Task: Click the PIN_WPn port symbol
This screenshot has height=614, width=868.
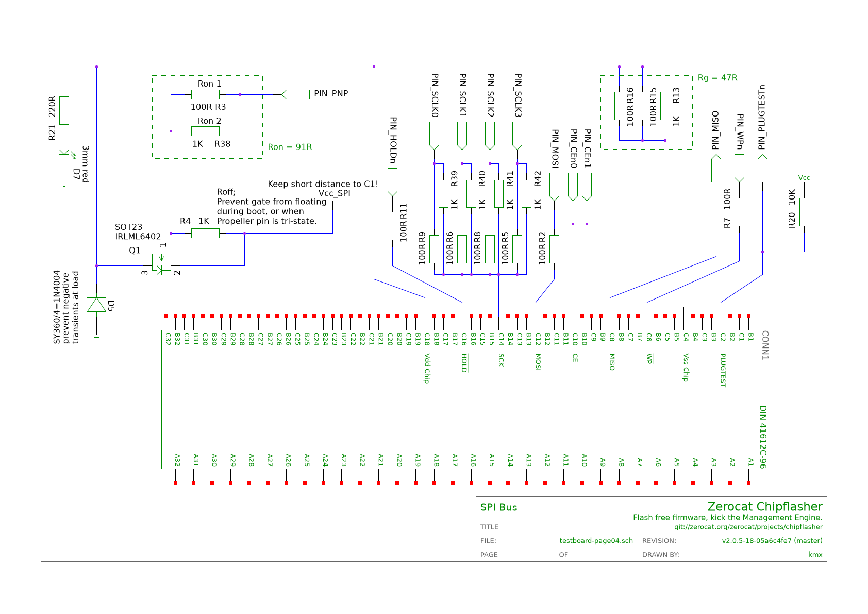Action: pos(739,168)
